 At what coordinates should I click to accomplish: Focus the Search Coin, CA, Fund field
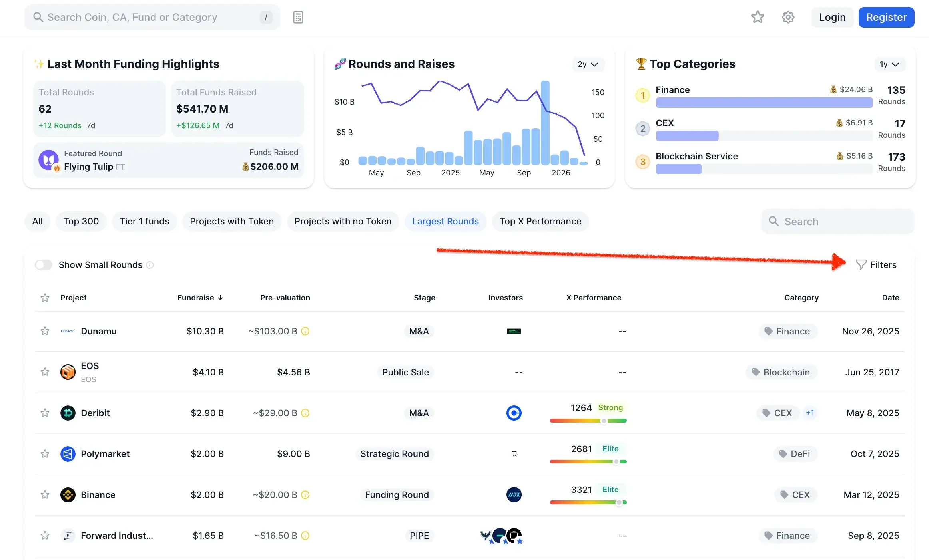click(152, 17)
